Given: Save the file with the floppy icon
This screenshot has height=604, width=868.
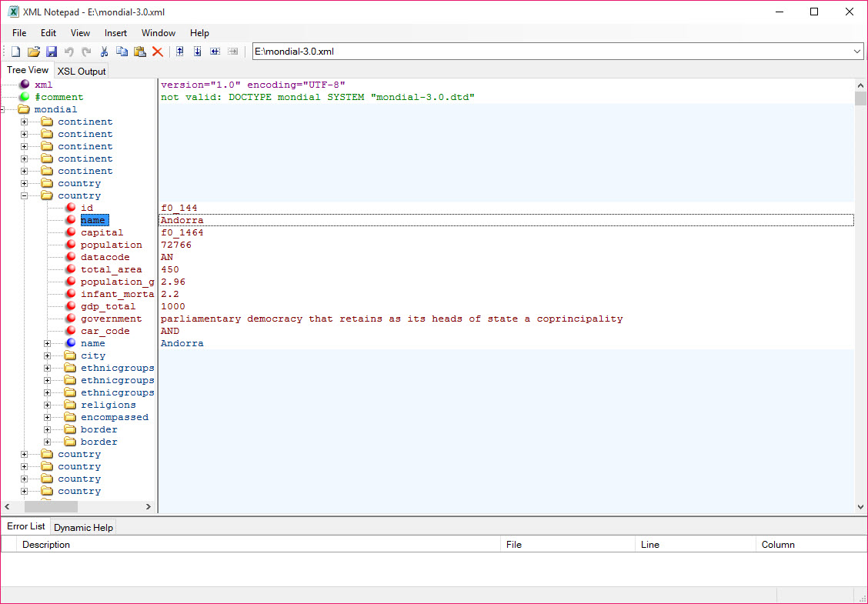Looking at the screenshot, I should [52, 52].
